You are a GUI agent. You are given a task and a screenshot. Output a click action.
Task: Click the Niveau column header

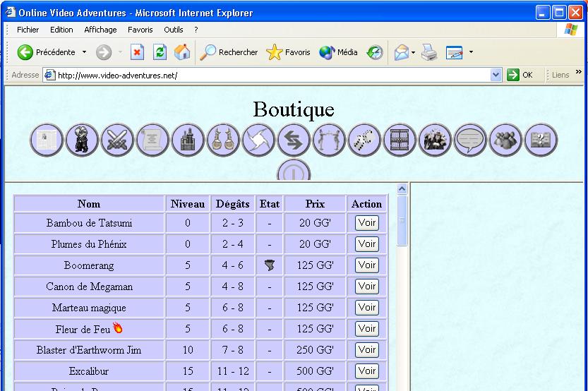coord(188,204)
